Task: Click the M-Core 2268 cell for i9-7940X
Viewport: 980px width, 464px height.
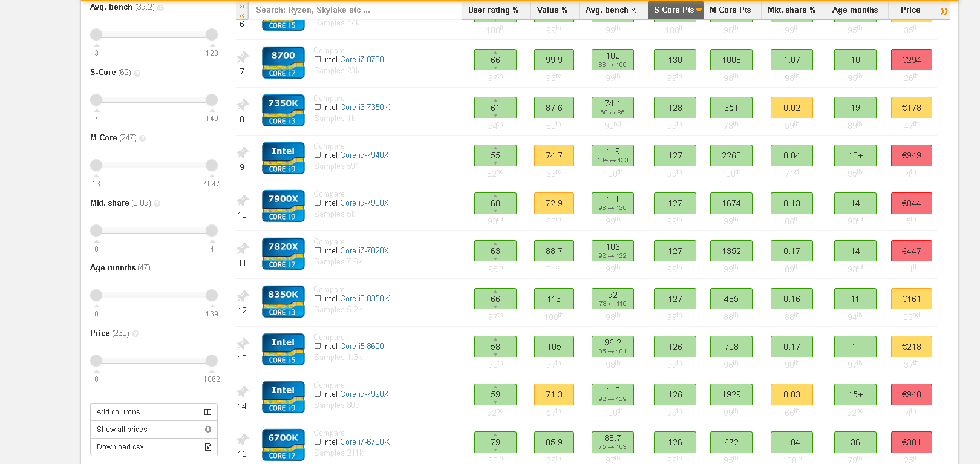Action: (x=731, y=155)
